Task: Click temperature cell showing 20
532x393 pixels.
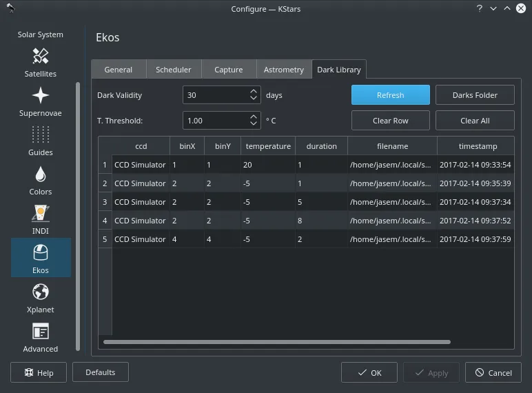Action: click(x=268, y=165)
